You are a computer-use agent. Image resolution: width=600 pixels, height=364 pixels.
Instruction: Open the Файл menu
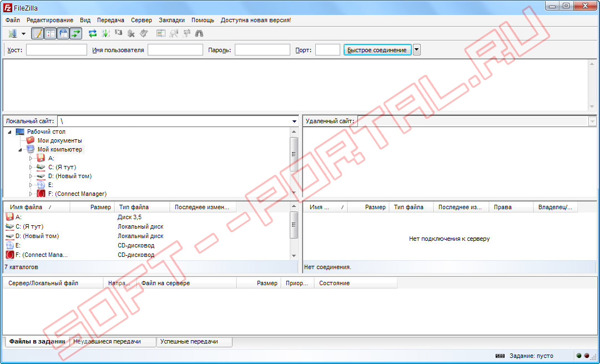pos(13,21)
